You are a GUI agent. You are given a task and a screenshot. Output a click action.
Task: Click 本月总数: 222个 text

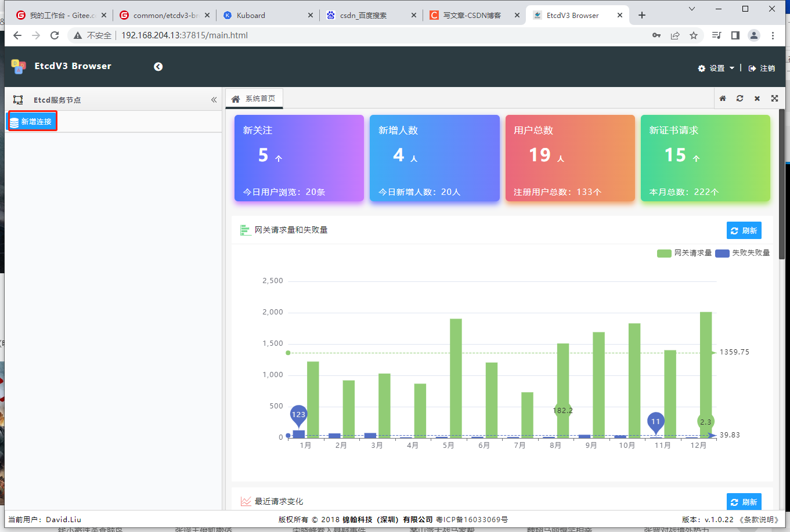(x=684, y=192)
